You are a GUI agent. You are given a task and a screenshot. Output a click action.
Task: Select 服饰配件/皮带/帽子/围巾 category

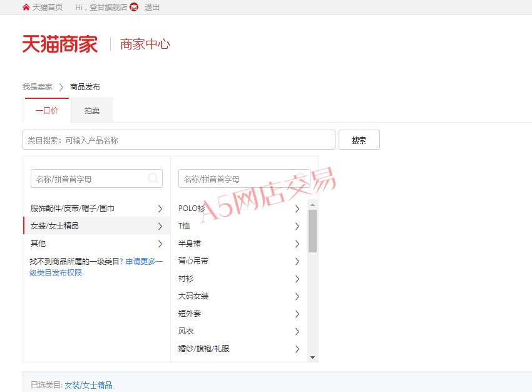tap(96, 208)
